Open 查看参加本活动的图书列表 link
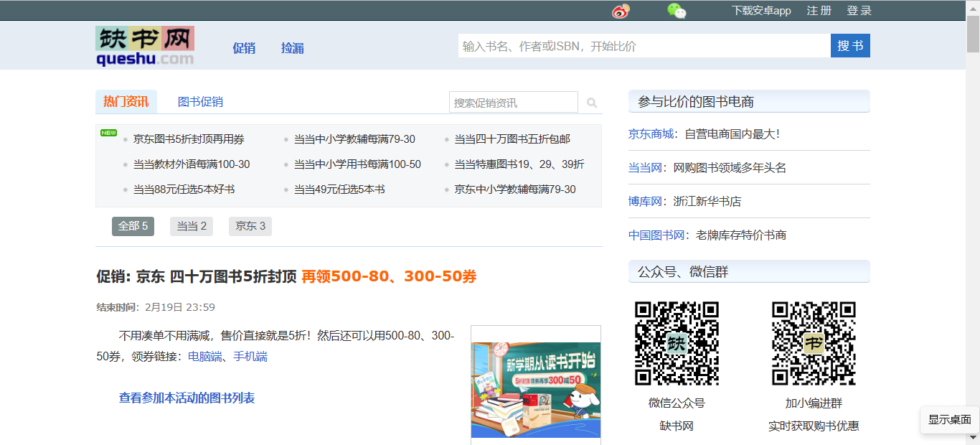The image size is (980, 445). tap(187, 398)
